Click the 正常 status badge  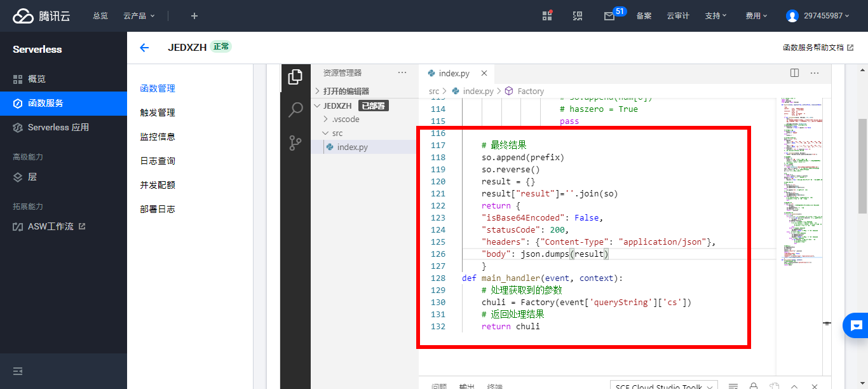click(x=221, y=47)
